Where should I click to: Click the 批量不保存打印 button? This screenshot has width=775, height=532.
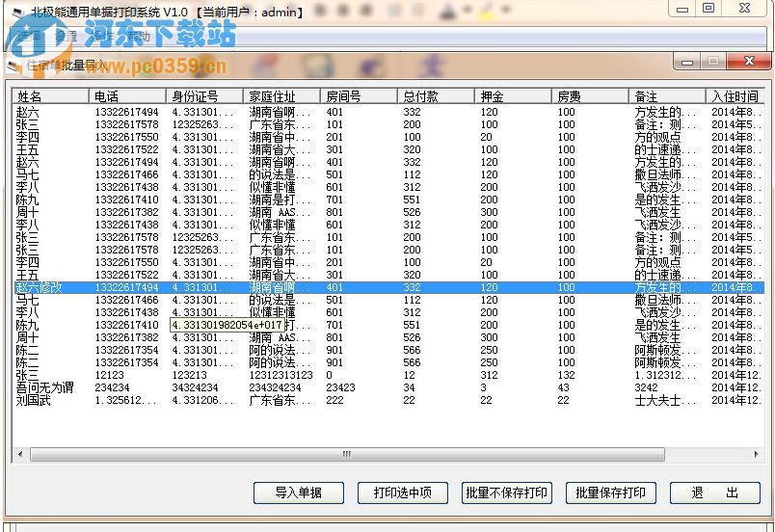(507, 492)
